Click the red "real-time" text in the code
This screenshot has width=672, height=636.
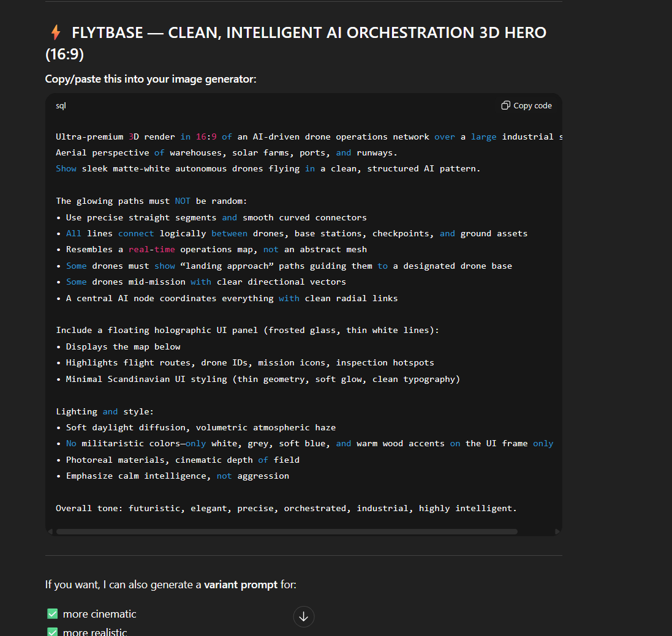point(152,249)
